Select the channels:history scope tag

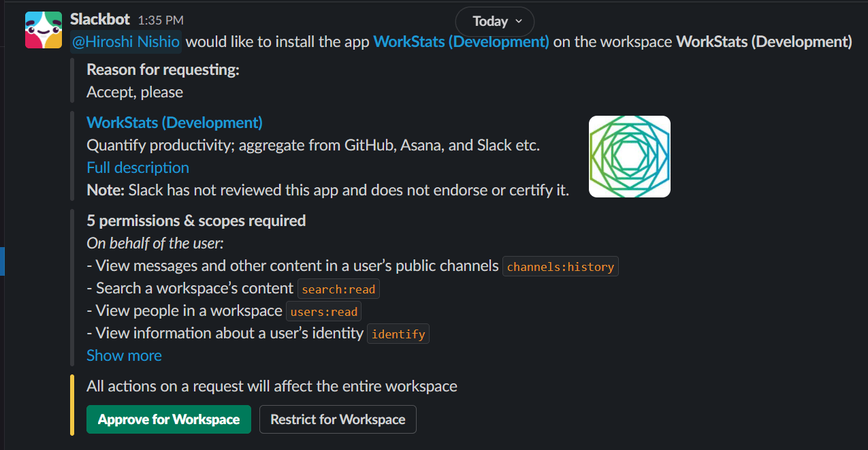(560, 267)
